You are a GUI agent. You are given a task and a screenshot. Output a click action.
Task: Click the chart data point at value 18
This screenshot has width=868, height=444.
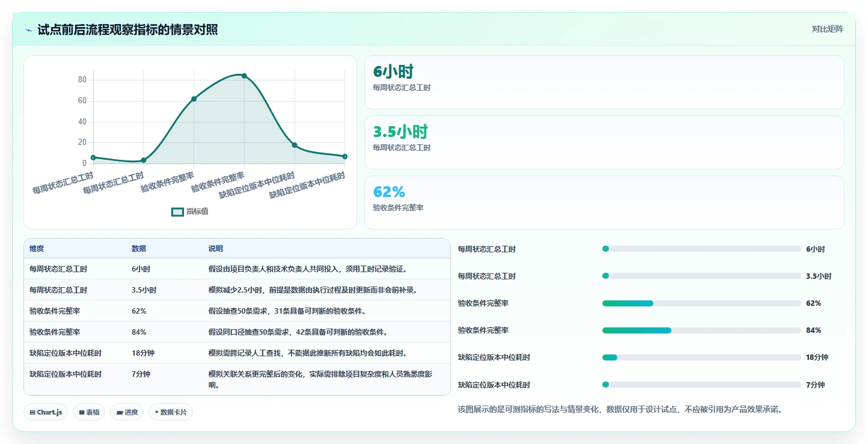(295, 145)
